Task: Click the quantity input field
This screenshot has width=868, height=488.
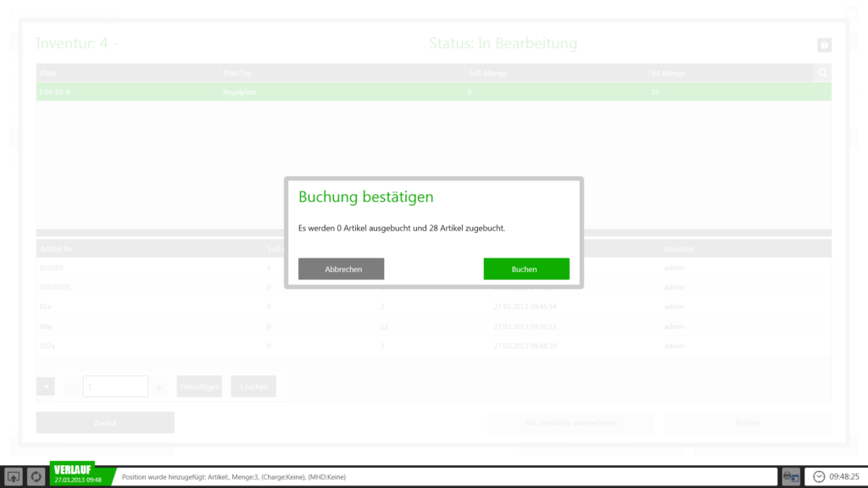Action: (115, 387)
